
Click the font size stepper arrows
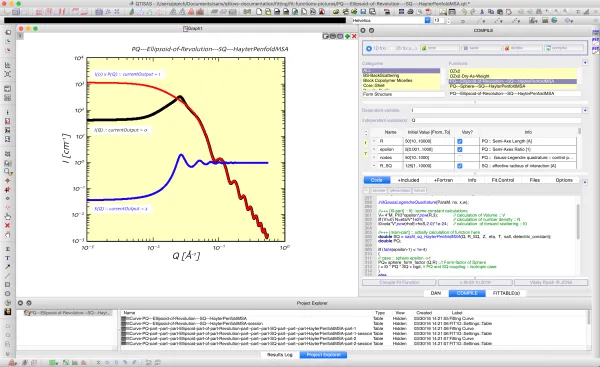tap(448, 21)
